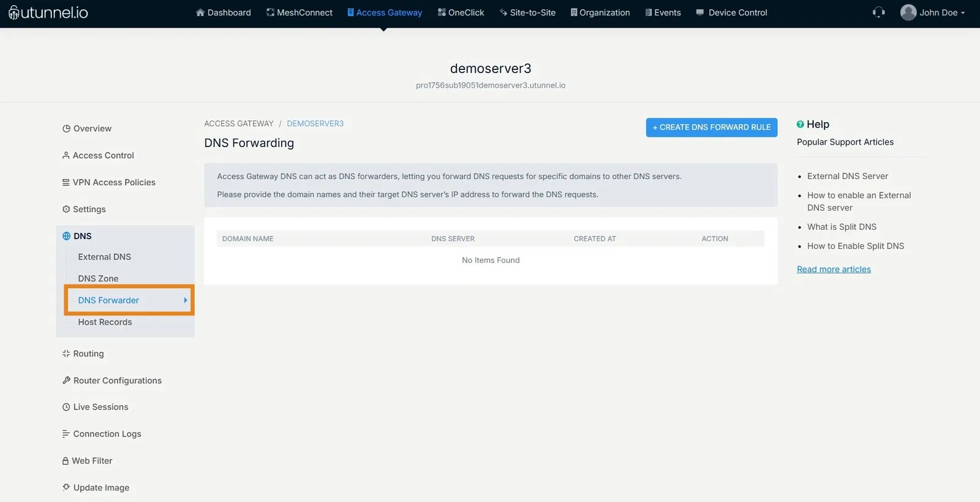
Task: Click the utunnel.io logo
Action: tap(48, 12)
